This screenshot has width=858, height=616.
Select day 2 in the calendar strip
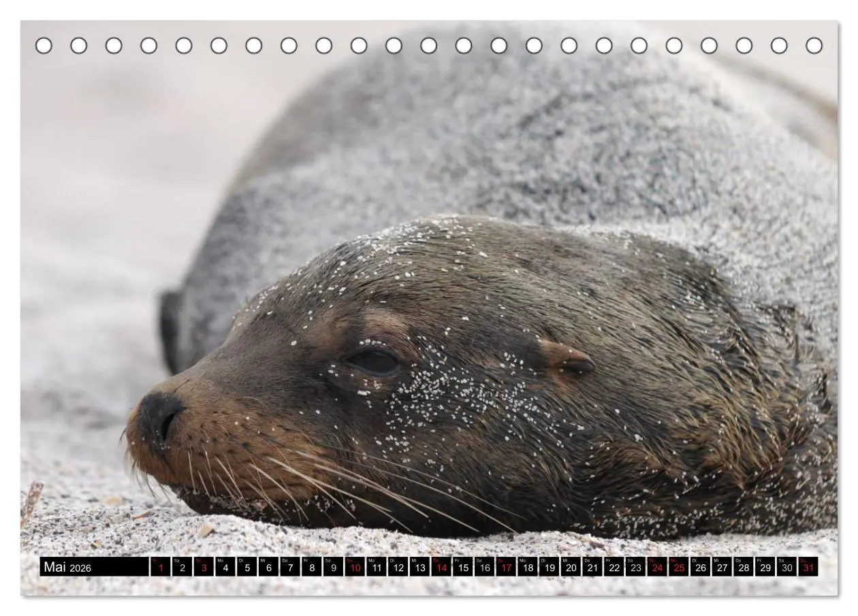tap(182, 566)
